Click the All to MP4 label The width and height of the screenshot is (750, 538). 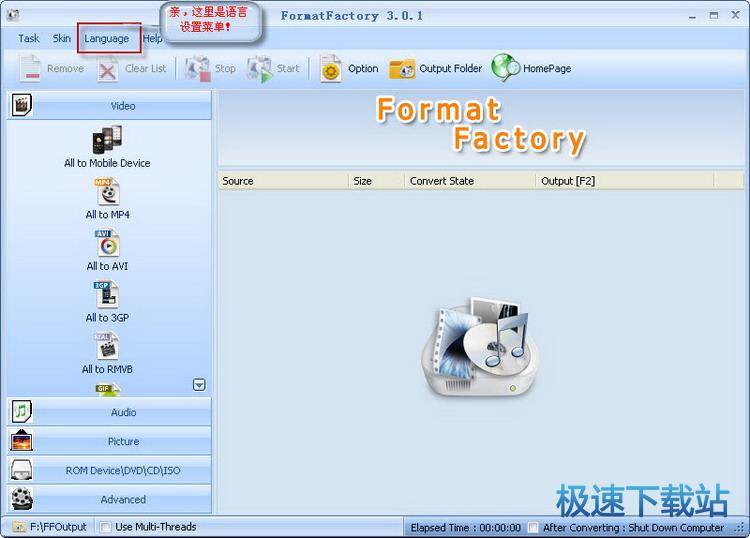tap(107, 215)
